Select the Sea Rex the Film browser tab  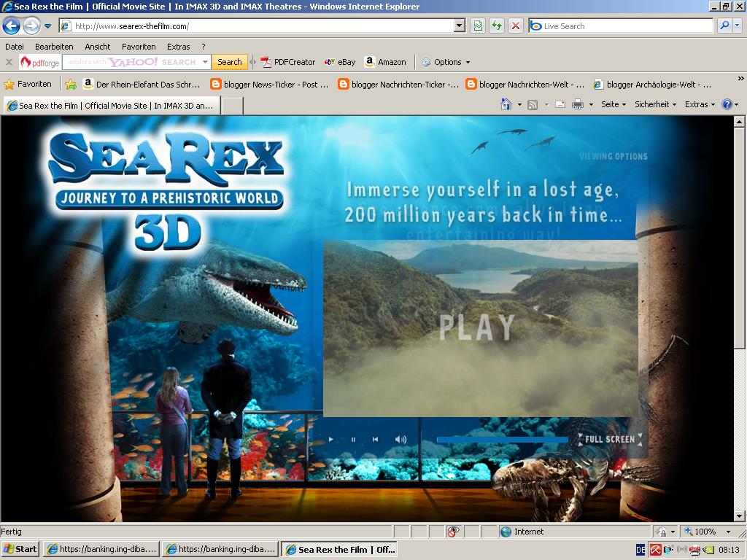point(109,104)
